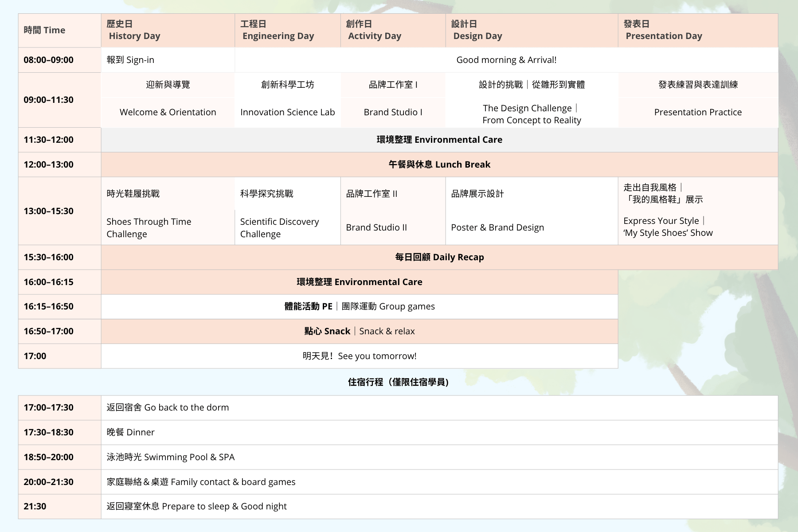Select the Presentation Practice session cell
The width and height of the screenshot is (798, 532).
point(697,112)
